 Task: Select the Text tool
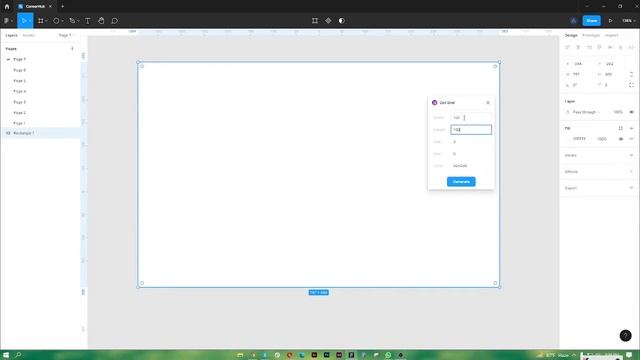point(88,20)
